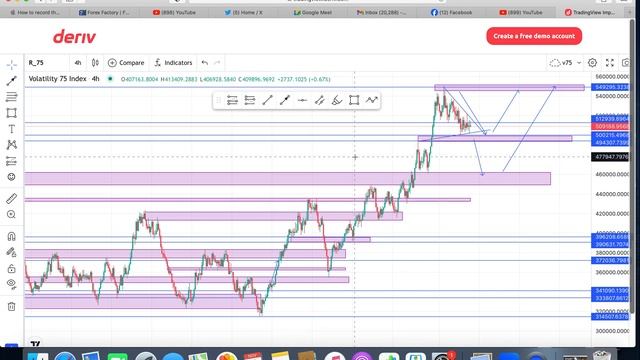Click the TradingView logo at chart bottom-left
Viewport: 640px width, 360px height.
click(36, 344)
